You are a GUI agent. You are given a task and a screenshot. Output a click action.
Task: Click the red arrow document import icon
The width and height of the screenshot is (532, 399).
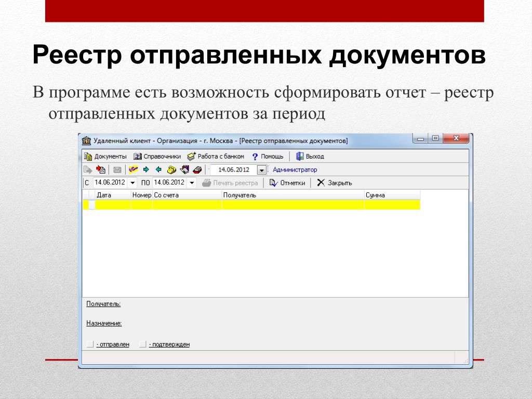(x=101, y=170)
